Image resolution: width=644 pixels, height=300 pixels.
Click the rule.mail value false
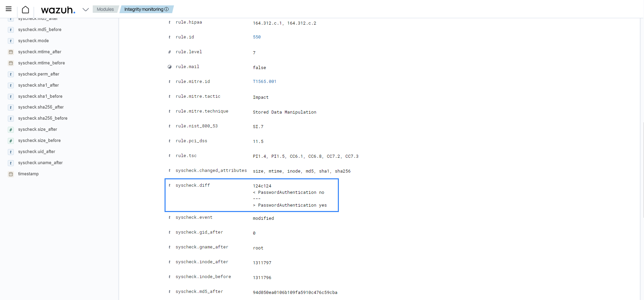(259, 68)
